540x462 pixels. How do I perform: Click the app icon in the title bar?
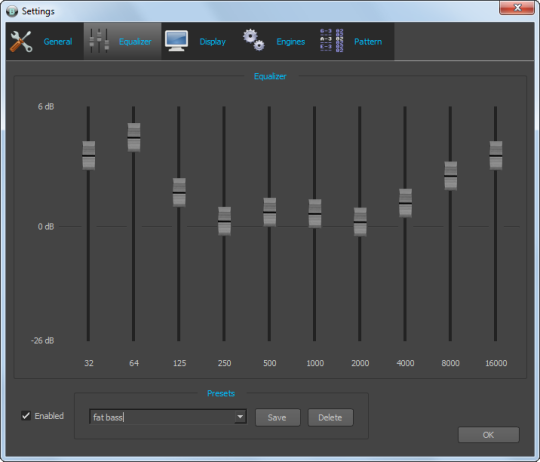[x=12, y=11]
